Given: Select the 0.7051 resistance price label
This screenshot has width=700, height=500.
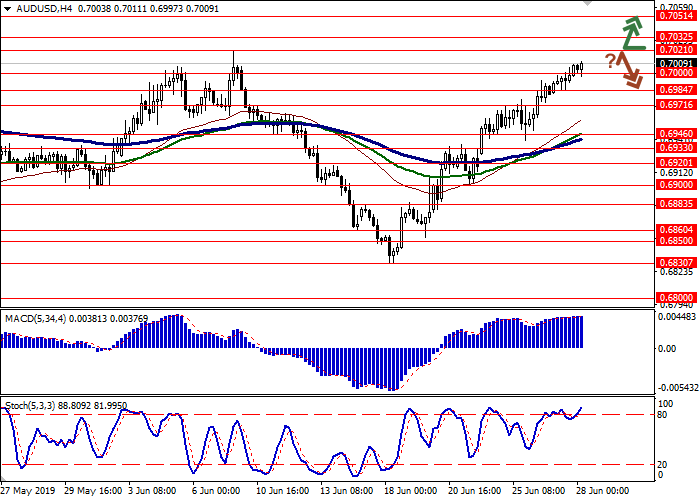Looking at the screenshot, I should coord(676,16).
